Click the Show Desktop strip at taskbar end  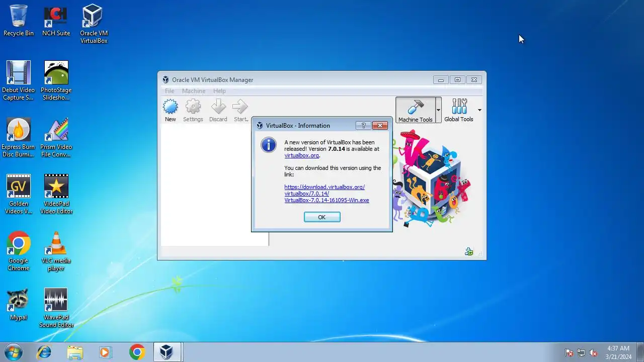640,352
